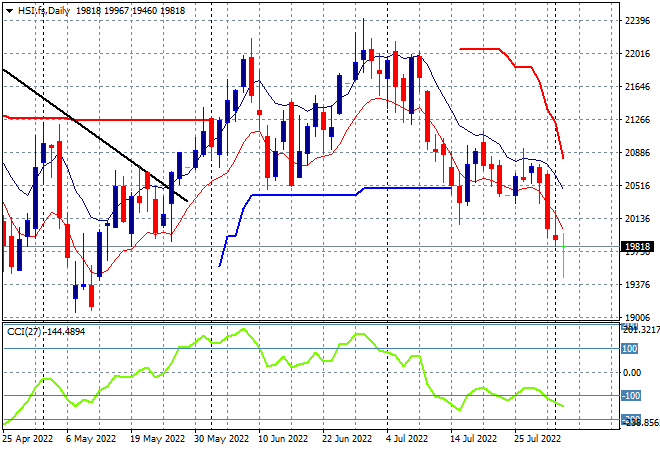Select the OHLC values 19818 19967 19460 19818

coord(130,11)
